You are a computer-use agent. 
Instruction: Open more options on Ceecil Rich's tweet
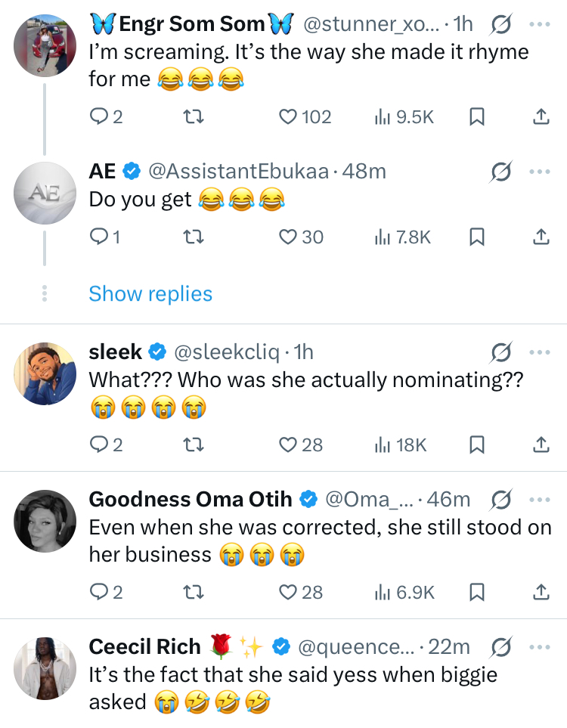pyautogui.click(x=540, y=647)
